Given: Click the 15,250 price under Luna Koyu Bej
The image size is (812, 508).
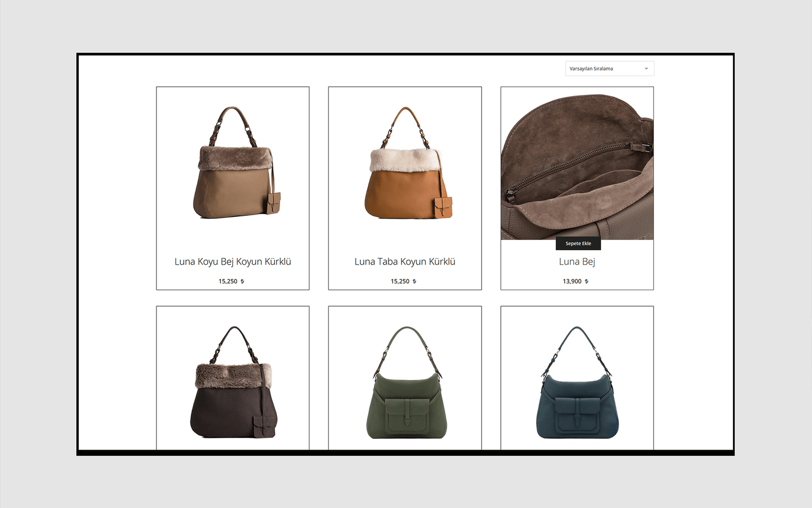Looking at the screenshot, I should click(x=231, y=281).
